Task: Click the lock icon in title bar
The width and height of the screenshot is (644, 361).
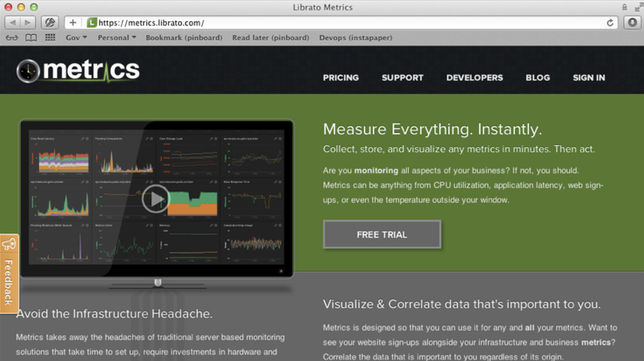Action: coord(624,7)
